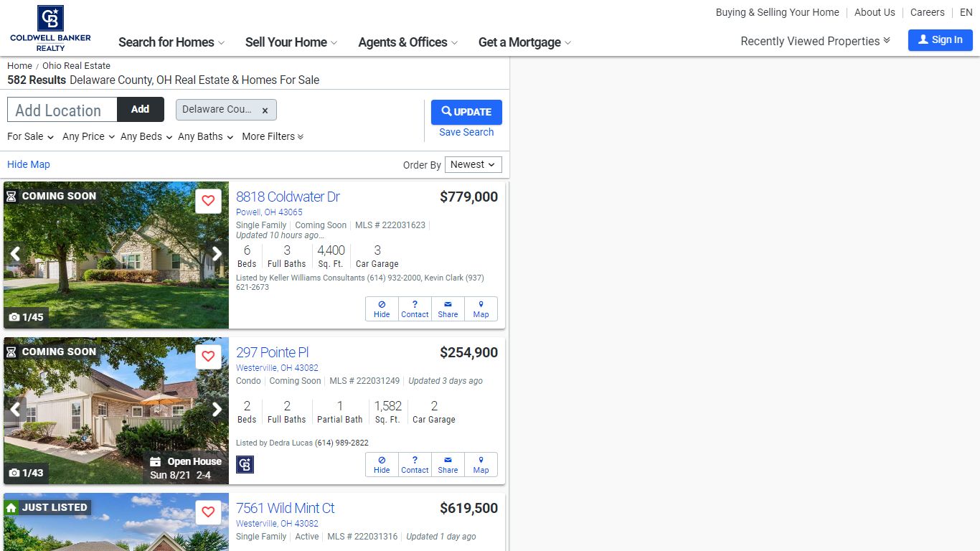Click the Listed by Dedra Lucas text
This screenshot has height=551, width=980.
[x=302, y=443]
